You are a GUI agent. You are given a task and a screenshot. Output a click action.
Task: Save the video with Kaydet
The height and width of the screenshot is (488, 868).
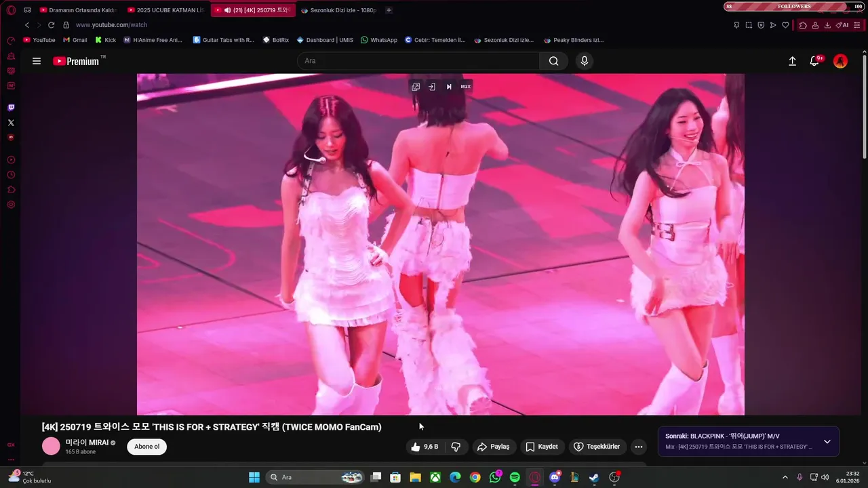542,447
